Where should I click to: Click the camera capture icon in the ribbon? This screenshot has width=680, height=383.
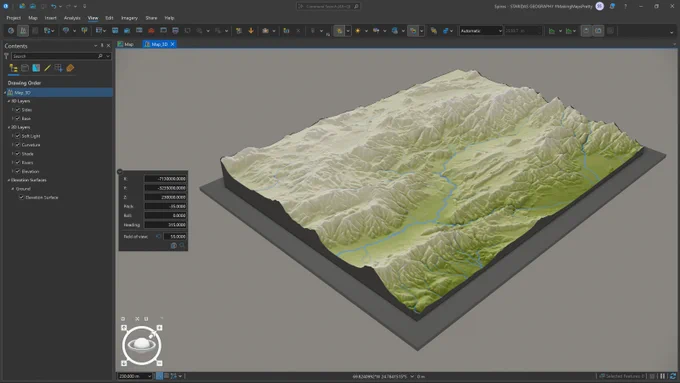point(265,31)
